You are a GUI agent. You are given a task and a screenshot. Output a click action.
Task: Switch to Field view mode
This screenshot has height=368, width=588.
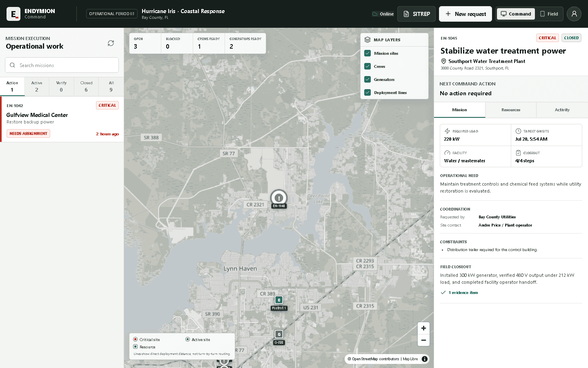point(549,14)
